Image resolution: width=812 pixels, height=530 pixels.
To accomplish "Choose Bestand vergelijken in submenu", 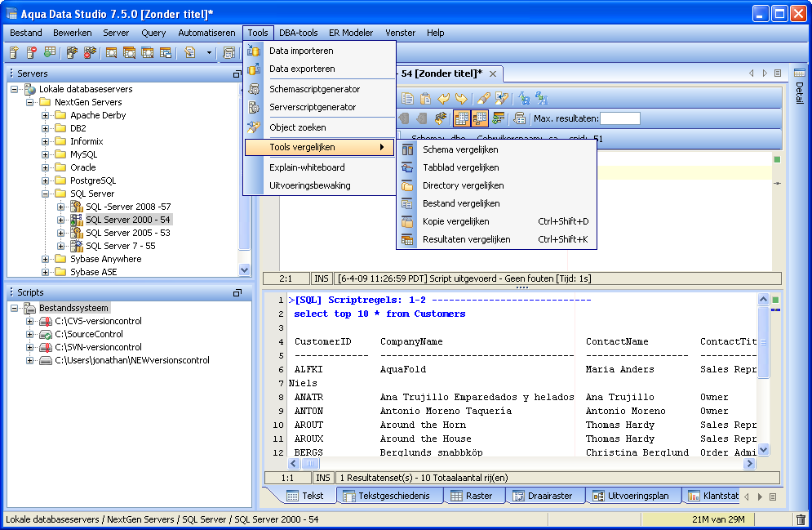I will click(x=496, y=203).
